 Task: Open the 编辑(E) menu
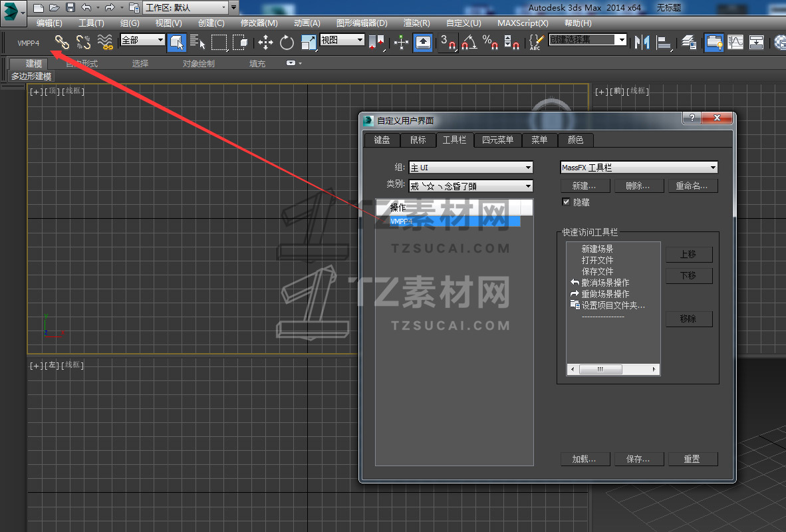point(49,23)
